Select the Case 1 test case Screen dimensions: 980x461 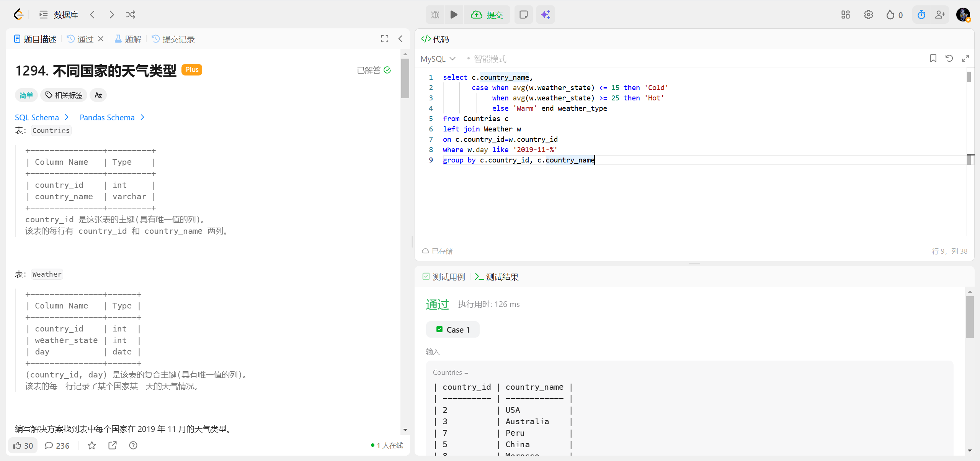pyautogui.click(x=453, y=330)
